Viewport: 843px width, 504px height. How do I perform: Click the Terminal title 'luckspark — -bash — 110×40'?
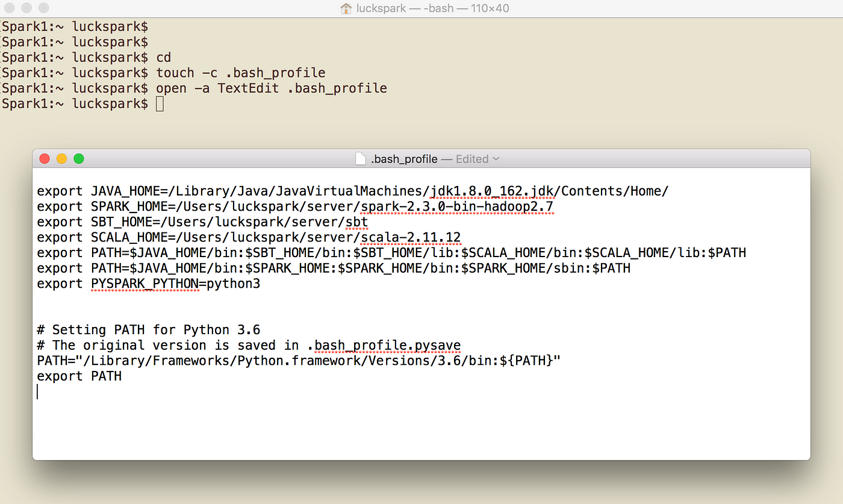432,8
